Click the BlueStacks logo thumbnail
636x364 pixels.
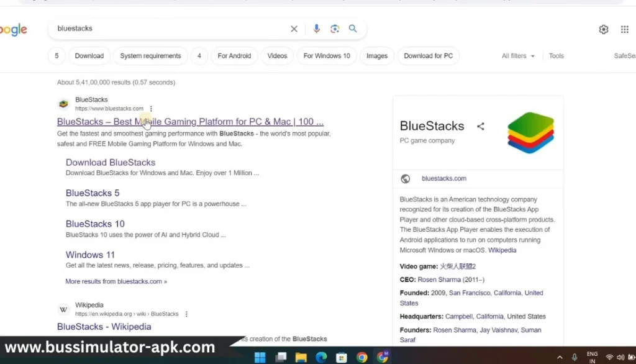coord(530,133)
